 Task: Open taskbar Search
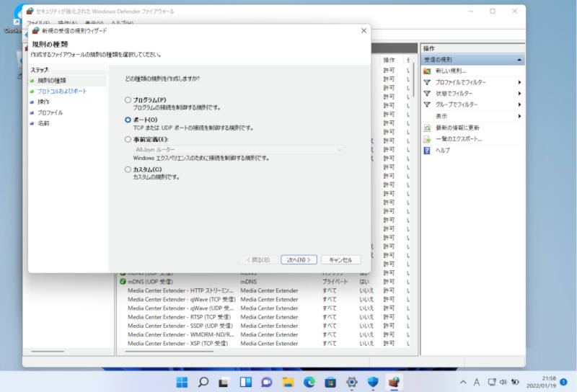pos(203,383)
